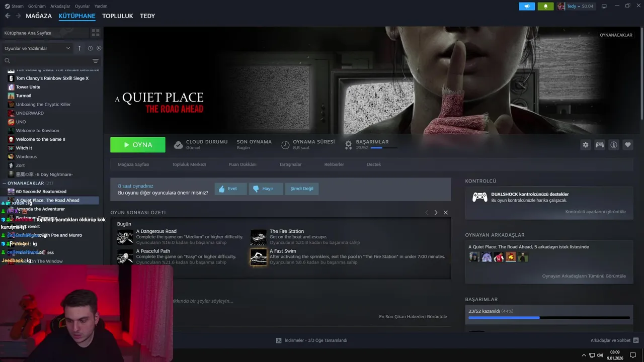Click the sort order up arrow
The image size is (644, 362).
point(79,48)
